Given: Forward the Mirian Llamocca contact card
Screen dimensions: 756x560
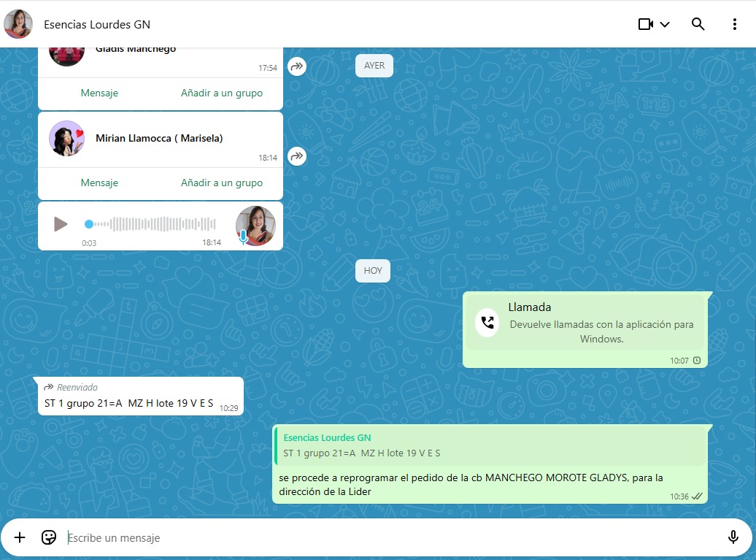Looking at the screenshot, I should (296, 156).
